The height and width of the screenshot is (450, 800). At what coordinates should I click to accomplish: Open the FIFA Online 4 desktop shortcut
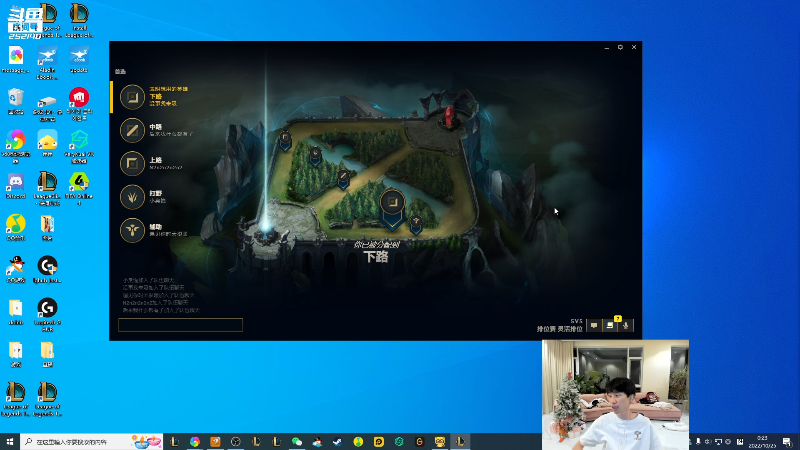click(x=79, y=189)
